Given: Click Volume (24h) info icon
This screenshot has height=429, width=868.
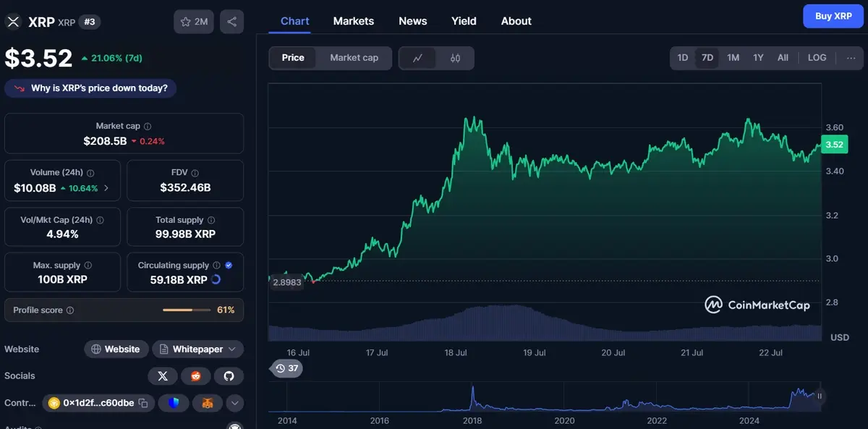Looking at the screenshot, I should 90,173.
